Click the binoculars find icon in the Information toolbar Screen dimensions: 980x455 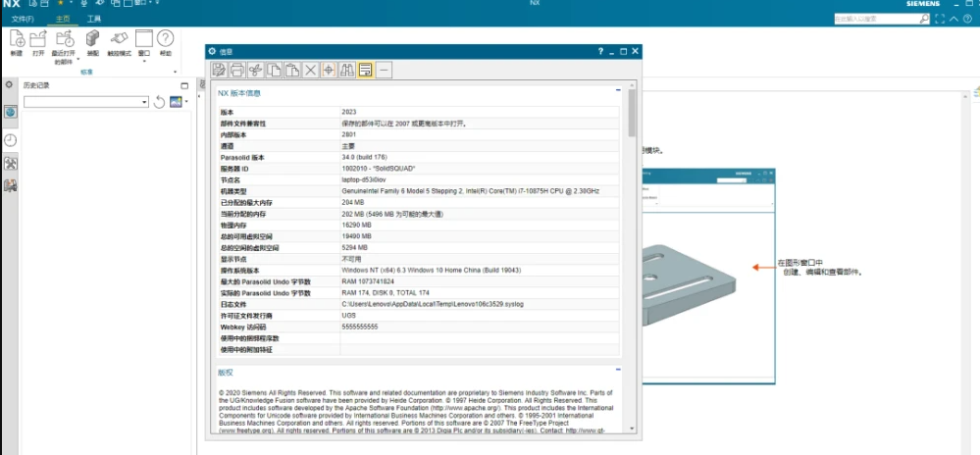click(346, 70)
